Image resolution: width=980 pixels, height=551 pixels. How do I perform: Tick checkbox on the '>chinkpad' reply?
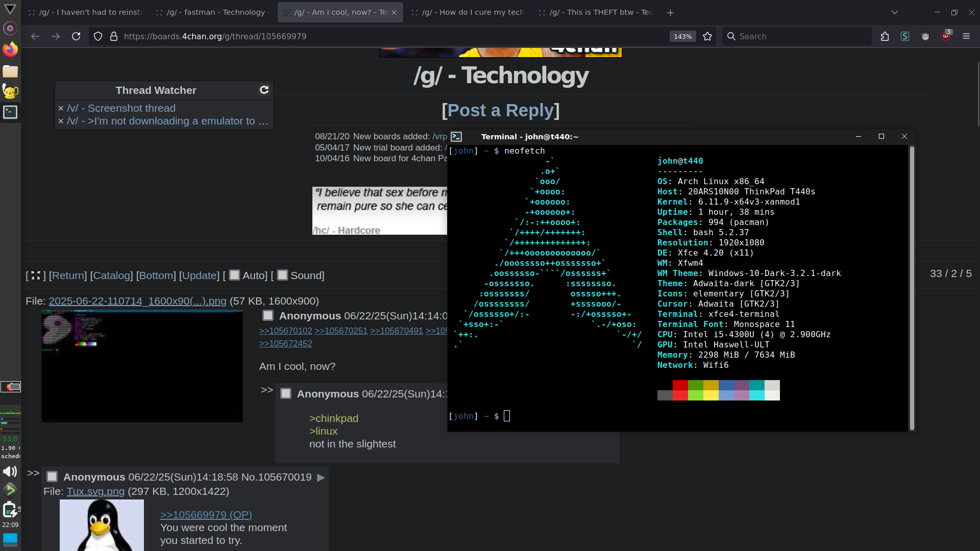click(286, 393)
